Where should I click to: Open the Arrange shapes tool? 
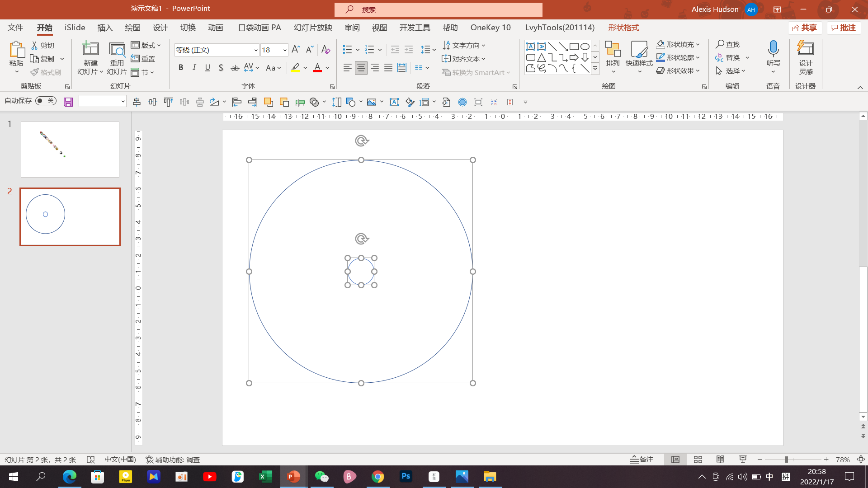coord(613,53)
